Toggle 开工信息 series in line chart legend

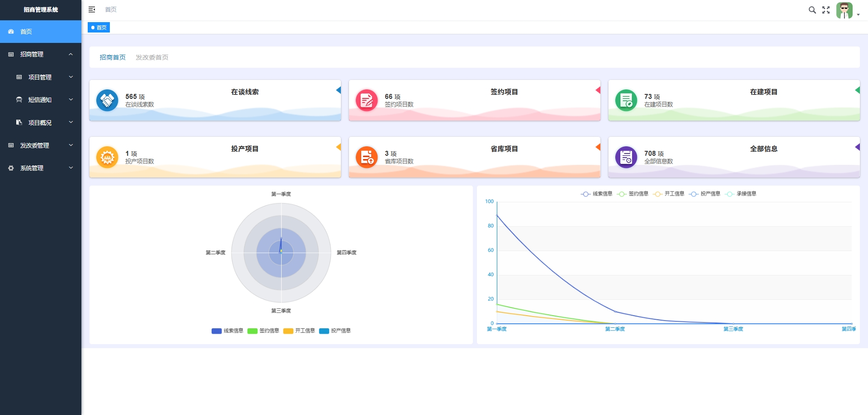click(669, 194)
